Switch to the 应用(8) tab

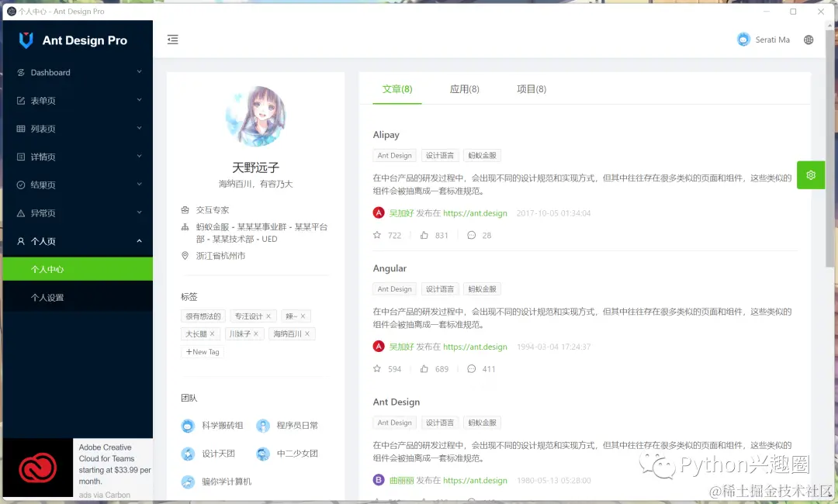(x=463, y=88)
